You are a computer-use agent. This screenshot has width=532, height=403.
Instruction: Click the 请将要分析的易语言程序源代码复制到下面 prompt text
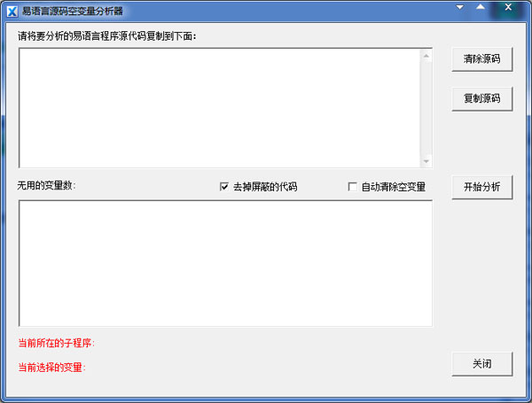pos(107,36)
